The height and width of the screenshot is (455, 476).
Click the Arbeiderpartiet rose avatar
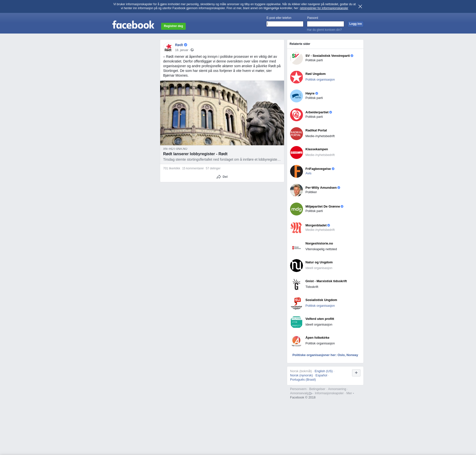pyautogui.click(x=297, y=115)
